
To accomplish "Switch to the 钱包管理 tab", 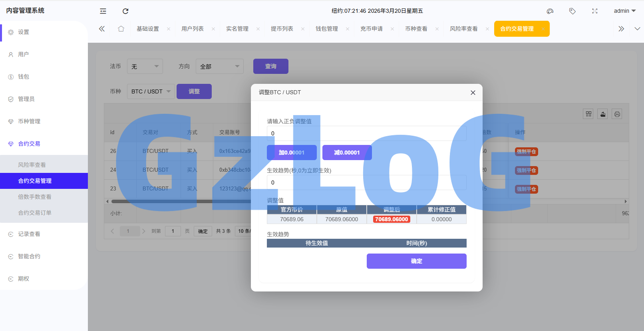I will click(327, 29).
